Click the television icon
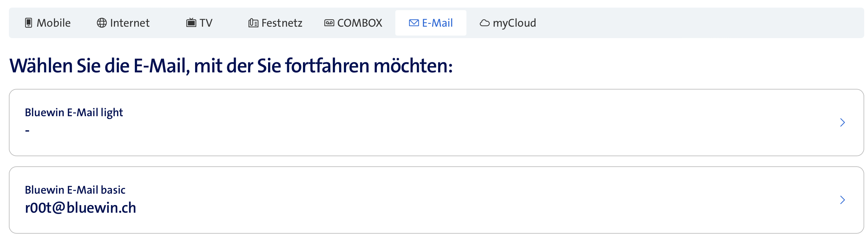Screen dimensions: 868x240 [x=191, y=23]
